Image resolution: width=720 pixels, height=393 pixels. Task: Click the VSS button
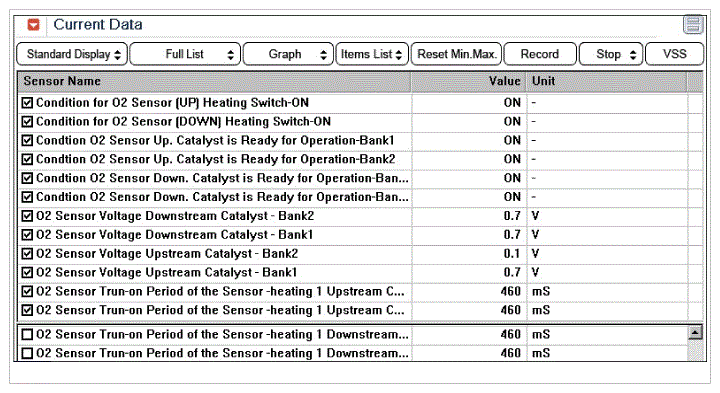[x=674, y=54]
